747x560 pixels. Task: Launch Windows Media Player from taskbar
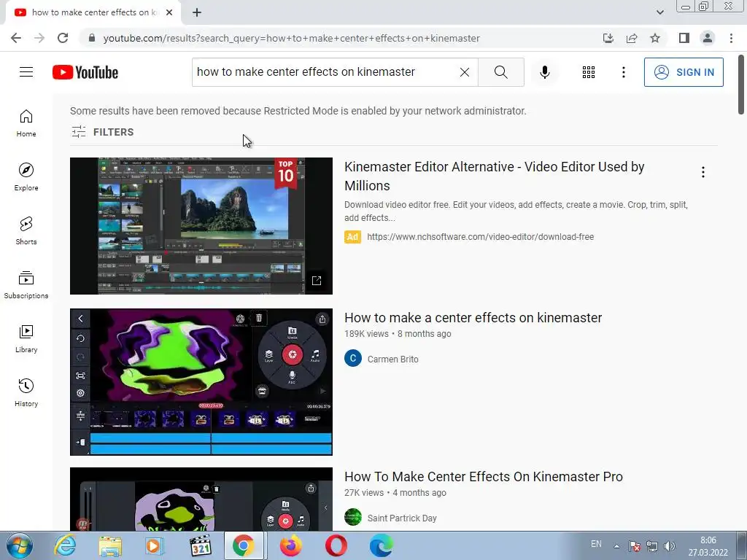(155, 546)
